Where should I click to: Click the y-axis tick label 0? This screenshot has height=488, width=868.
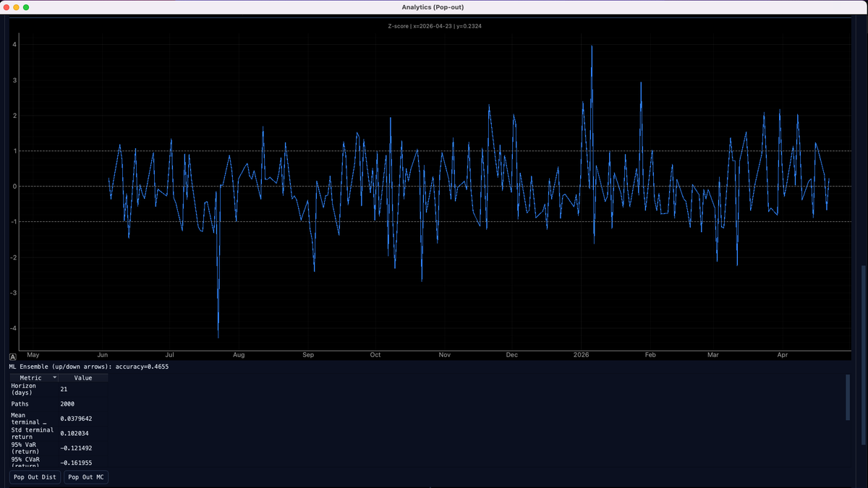14,187
